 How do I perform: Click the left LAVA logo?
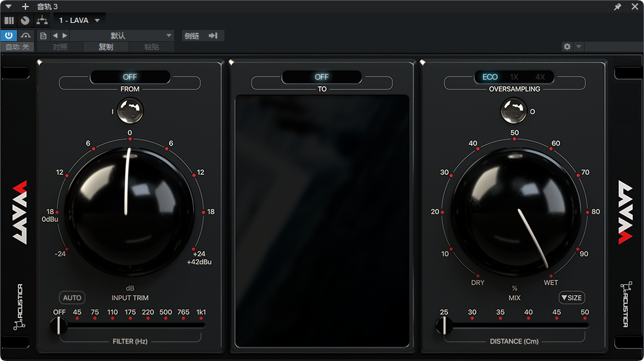(x=20, y=212)
